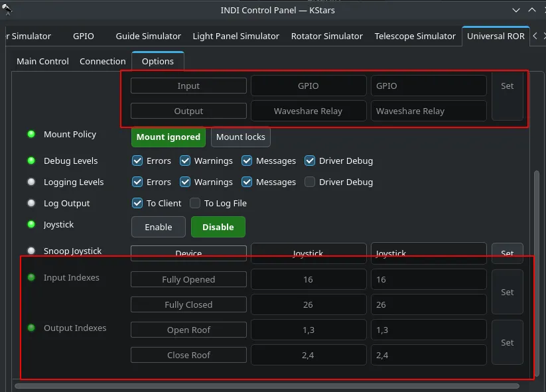
Task: Click Set button for Input Indexes
Action: tap(507, 292)
